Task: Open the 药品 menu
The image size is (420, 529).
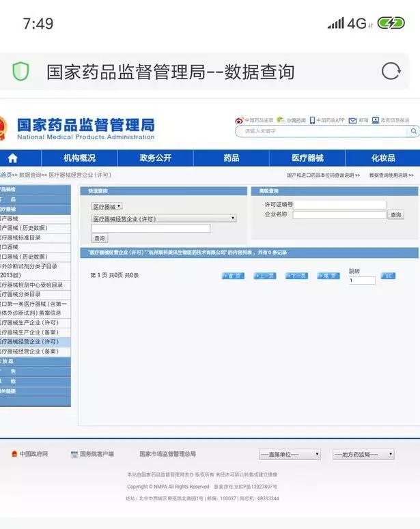Action: 232,158
